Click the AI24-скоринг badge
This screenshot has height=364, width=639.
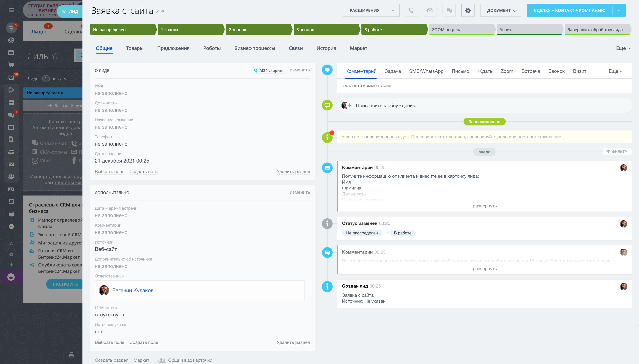[269, 71]
